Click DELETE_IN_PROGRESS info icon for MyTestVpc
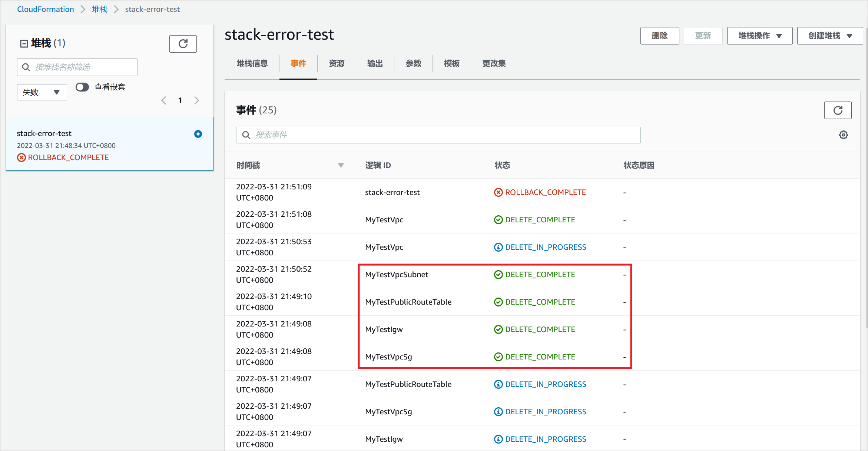This screenshot has width=868, height=451. click(498, 247)
